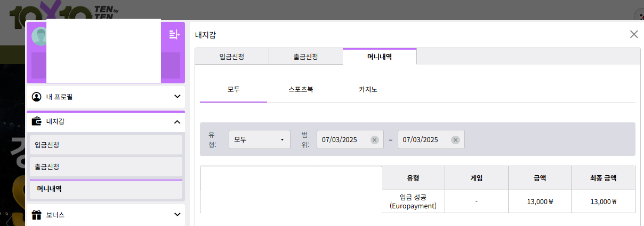Click the sidebar collapse menu icon
644x226 pixels.
tap(174, 35)
